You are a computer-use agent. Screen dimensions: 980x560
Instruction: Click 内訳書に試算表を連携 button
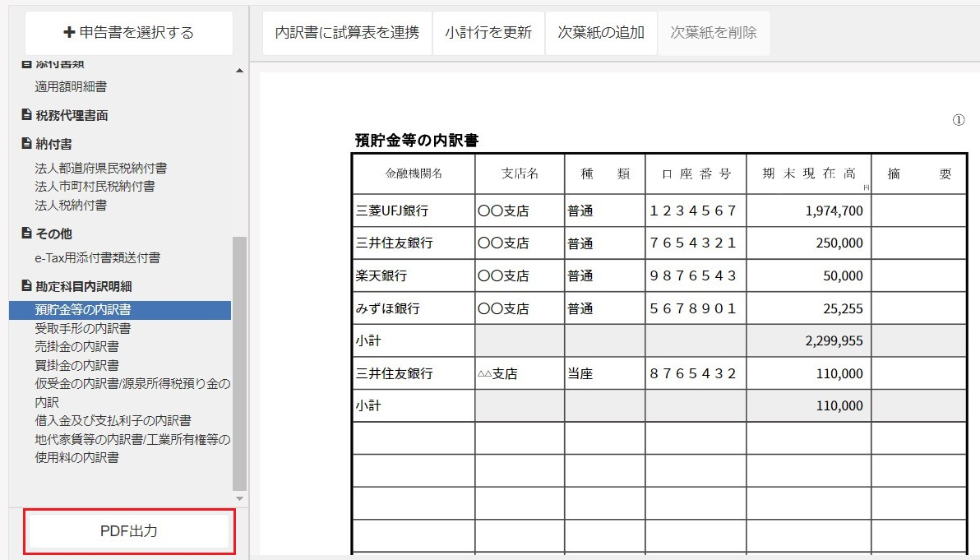click(x=347, y=33)
